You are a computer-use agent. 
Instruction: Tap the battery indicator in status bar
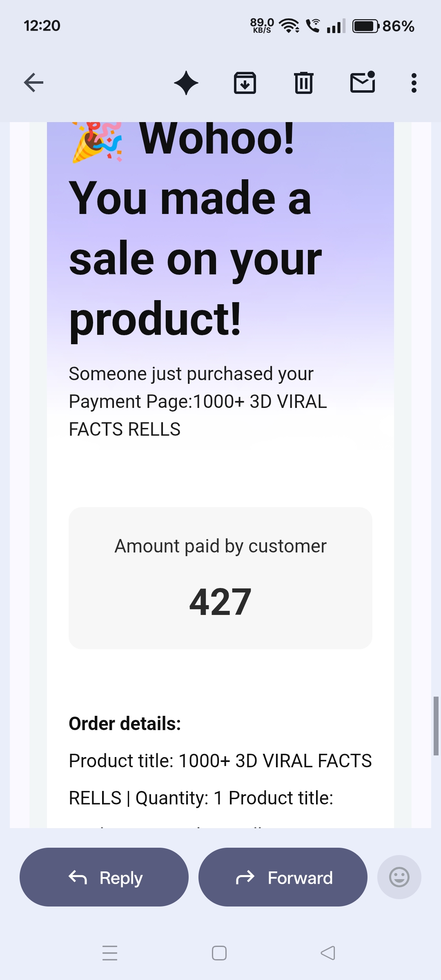point(365,26)
